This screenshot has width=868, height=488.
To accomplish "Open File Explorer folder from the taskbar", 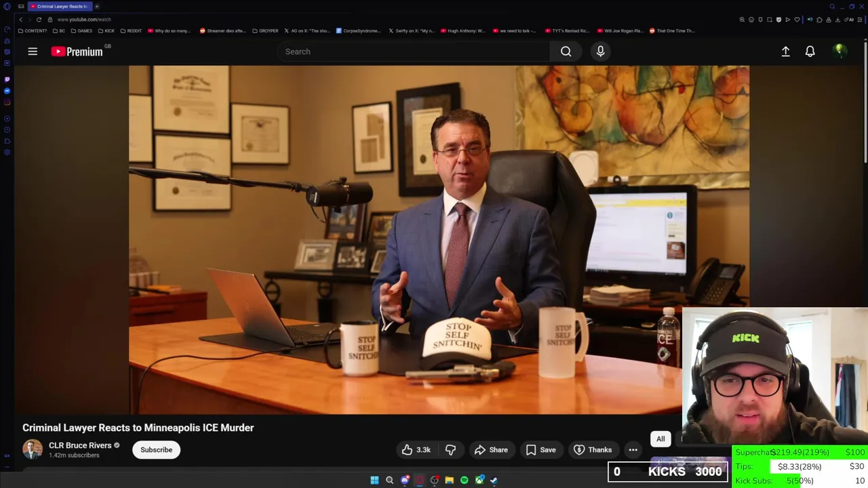I will pos(449,480).
